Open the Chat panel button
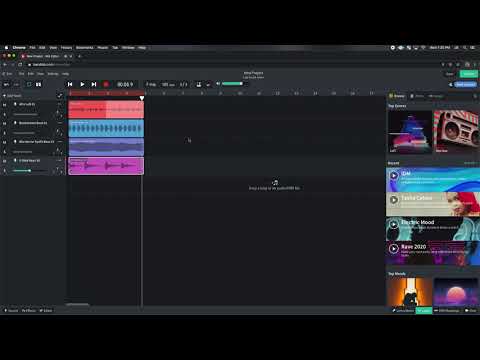The image size is (480, 360). point(471,310)
